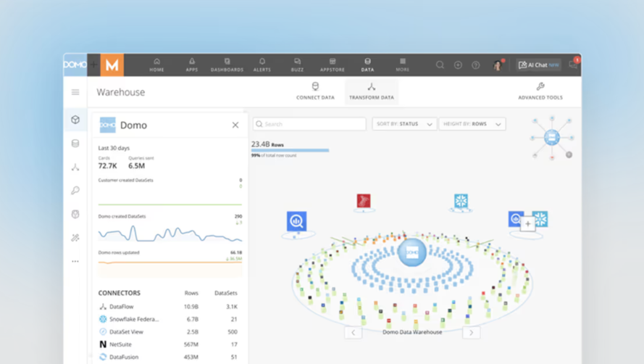This screenshot has height=364, width=644.
Task: Select Data in top navigation
Action: pyautogui.click(x=367, y=65)
